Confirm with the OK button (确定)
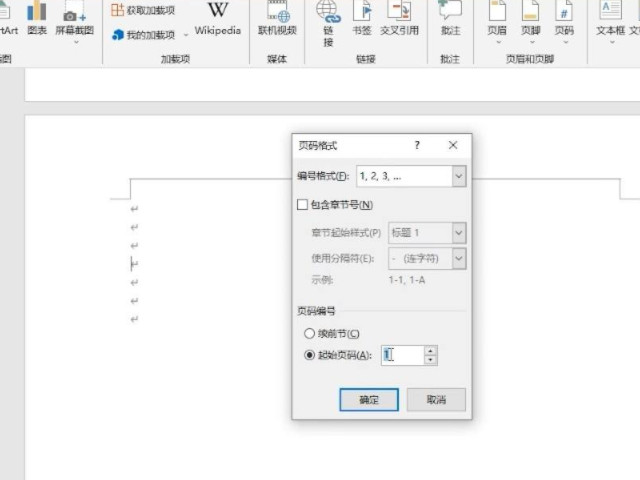640x480 pixels. click(x=369, y=400)
